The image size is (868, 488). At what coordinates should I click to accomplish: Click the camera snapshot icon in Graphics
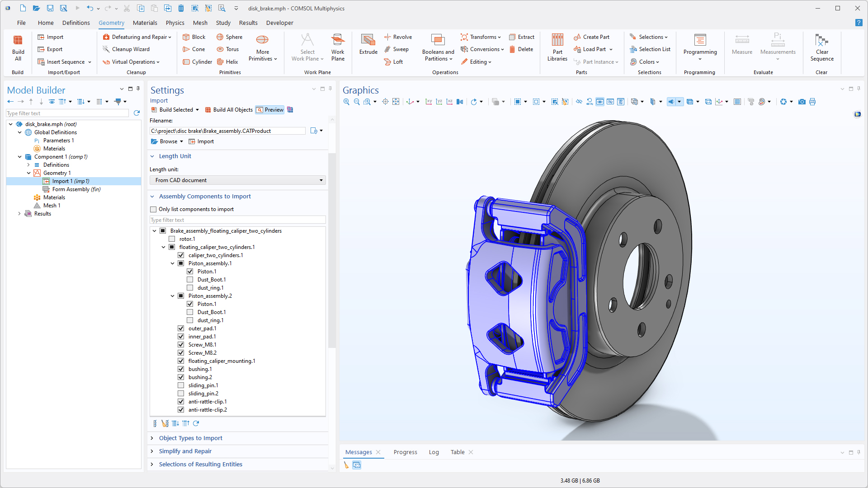click(802, 102)
